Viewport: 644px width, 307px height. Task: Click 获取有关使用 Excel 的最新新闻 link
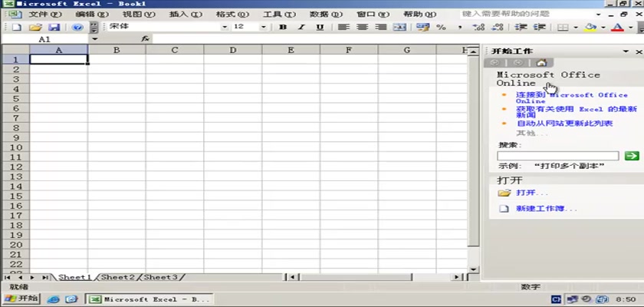pos(577,112)
